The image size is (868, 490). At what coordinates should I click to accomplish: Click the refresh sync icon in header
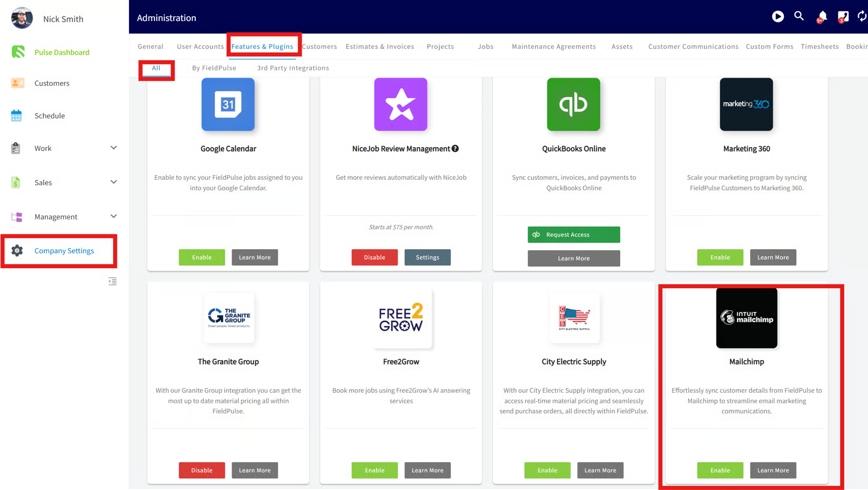click(x=862, y=17)
